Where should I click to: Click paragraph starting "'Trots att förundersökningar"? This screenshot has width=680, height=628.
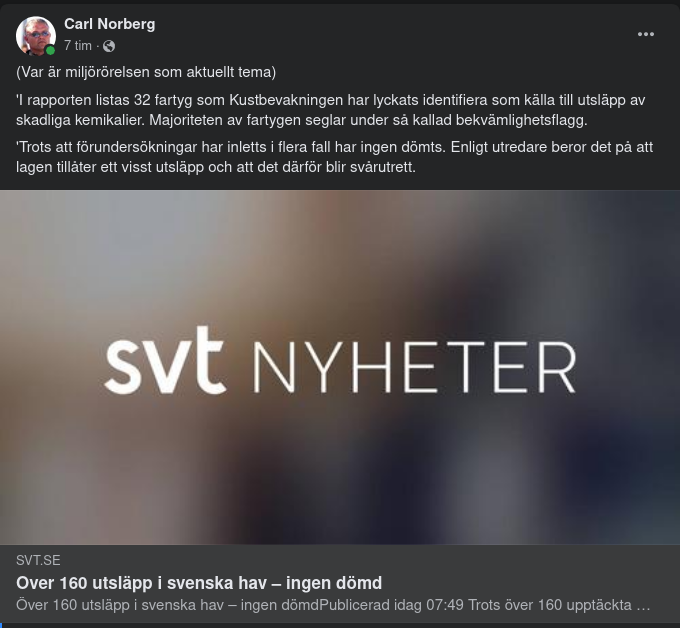[x=334, y=157]
